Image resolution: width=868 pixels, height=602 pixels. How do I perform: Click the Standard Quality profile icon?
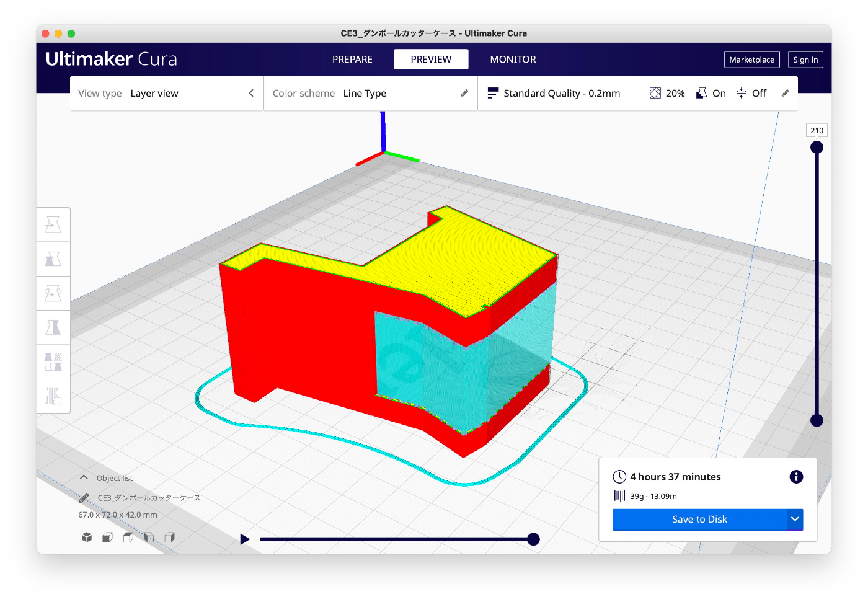tap(493, 93)
